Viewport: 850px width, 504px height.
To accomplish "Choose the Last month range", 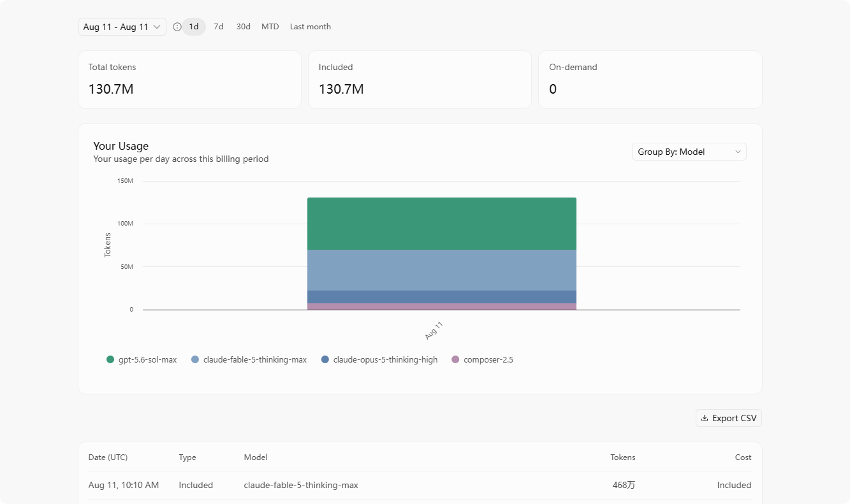I will tap(311, 27).
